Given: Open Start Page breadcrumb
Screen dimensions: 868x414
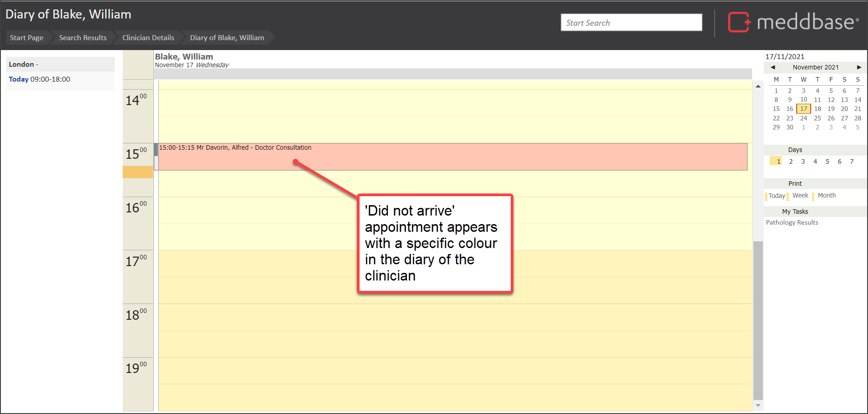Looking at the screenshot, I should 27,38.
